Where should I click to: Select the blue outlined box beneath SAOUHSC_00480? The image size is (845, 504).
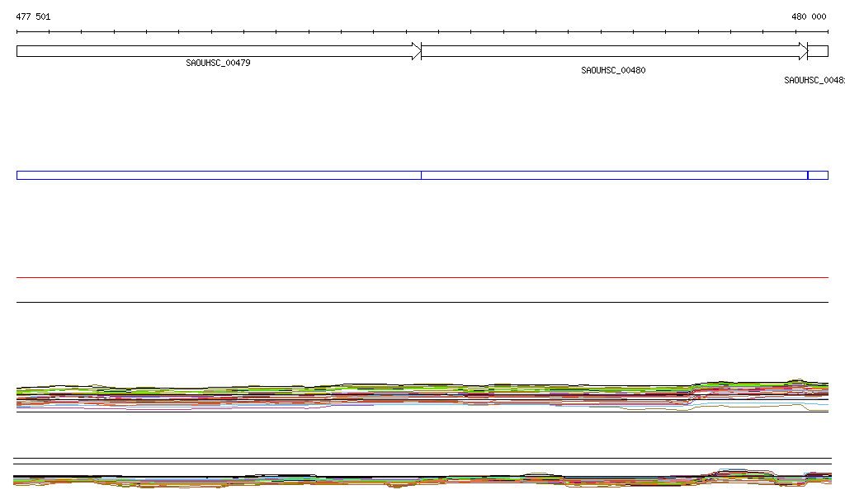614,175
